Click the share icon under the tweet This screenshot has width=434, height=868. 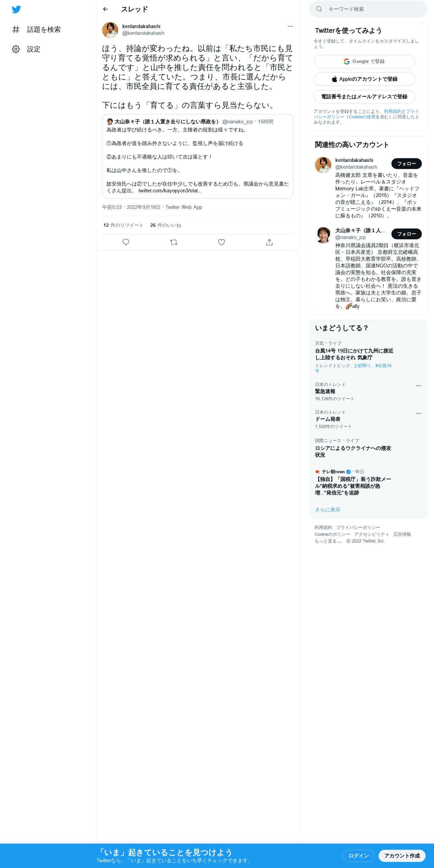(269, 242)
